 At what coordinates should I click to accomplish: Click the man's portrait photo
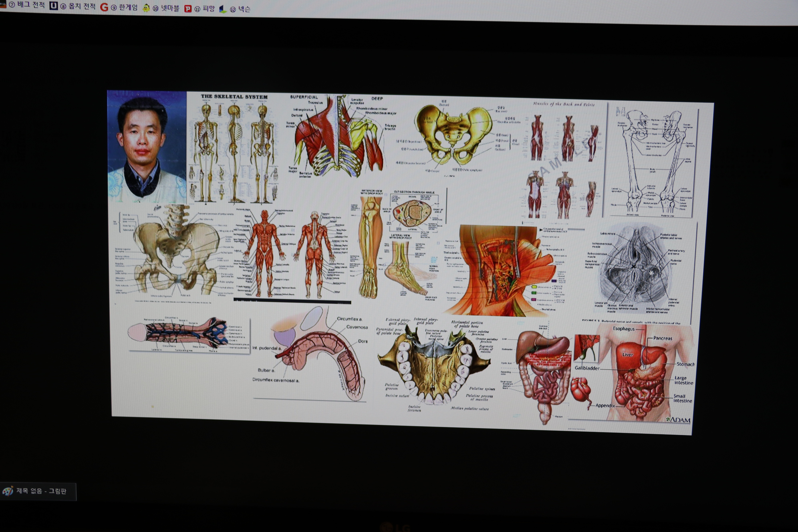pyautogui.click(x=147, y=147)
